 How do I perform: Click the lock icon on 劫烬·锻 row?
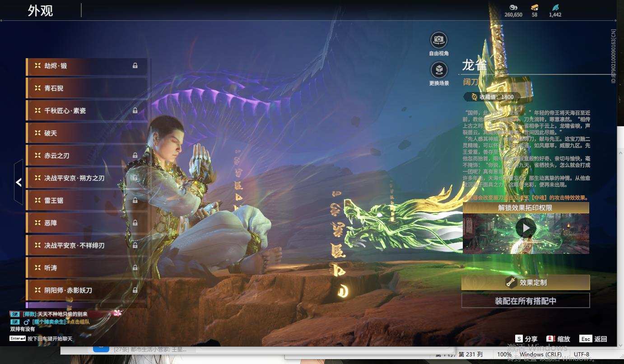coord(135,65)
